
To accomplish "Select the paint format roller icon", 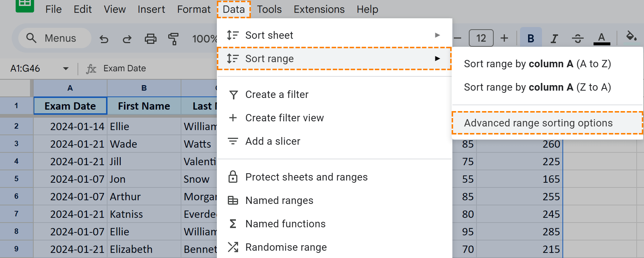I will (173, 39).
